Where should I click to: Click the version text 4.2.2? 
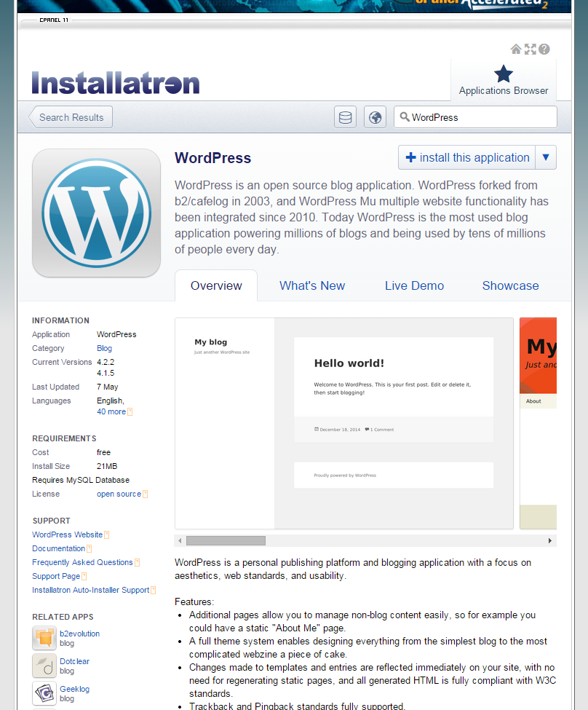pyautogui.click(x=106, y=362)
